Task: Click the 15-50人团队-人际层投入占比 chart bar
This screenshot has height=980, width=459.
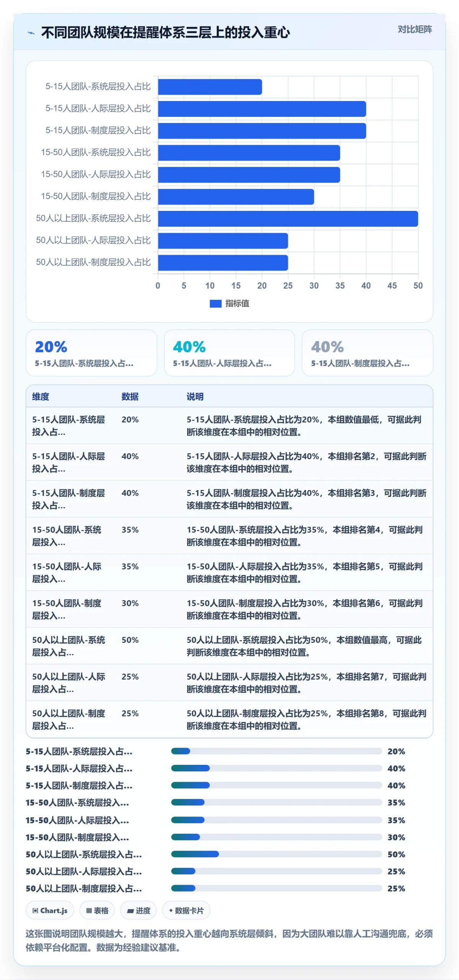Action: pyautogui.click(x=249, y=175)
